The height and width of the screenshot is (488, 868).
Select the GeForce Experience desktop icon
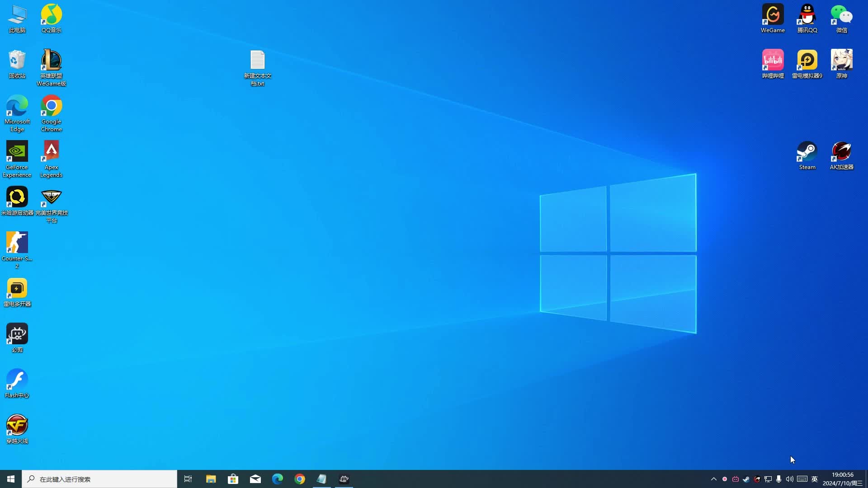click(17, 159)
